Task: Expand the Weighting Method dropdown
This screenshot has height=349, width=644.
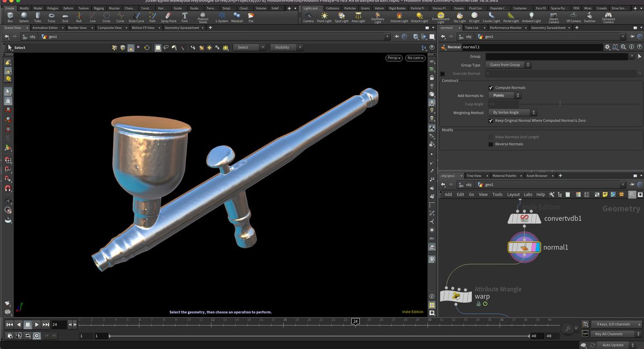Action: (512, 113)
